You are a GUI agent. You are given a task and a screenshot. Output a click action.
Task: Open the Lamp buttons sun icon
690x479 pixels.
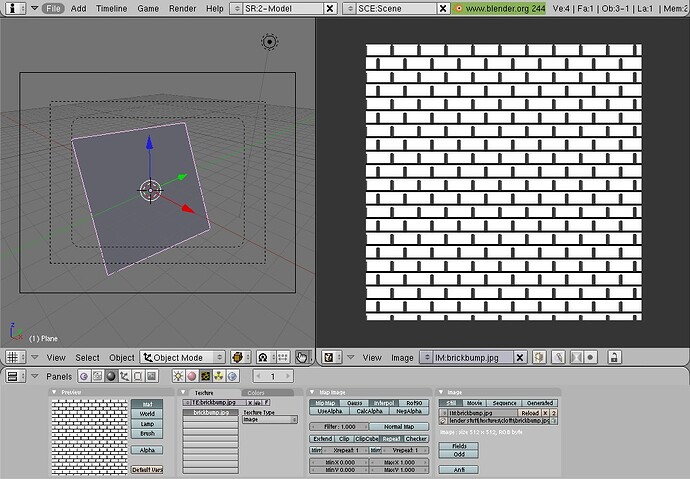click(178, 376)
